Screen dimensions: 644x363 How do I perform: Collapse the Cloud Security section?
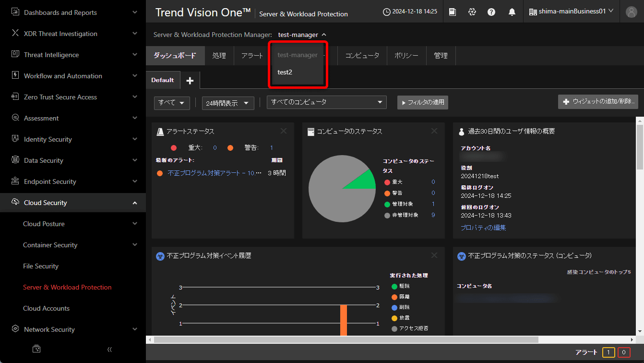point(135,203)
